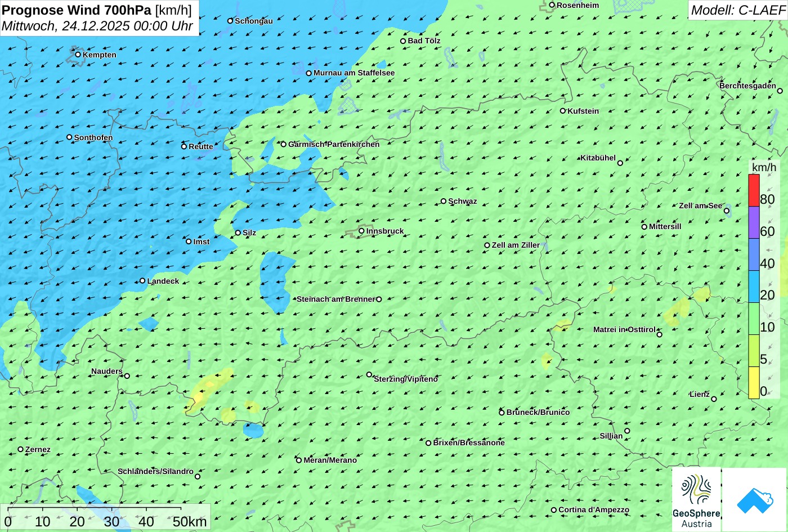Image resolution: width=788 pixels, height=532 pixels.
Task: Click the 'Modell: C-LAEF' label
Action: pos(737,10)
